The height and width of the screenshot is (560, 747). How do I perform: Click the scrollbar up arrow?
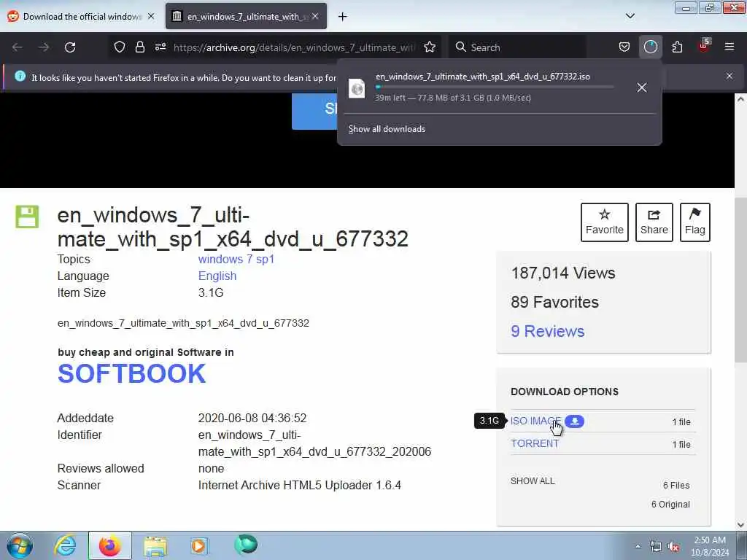point(740,99)
